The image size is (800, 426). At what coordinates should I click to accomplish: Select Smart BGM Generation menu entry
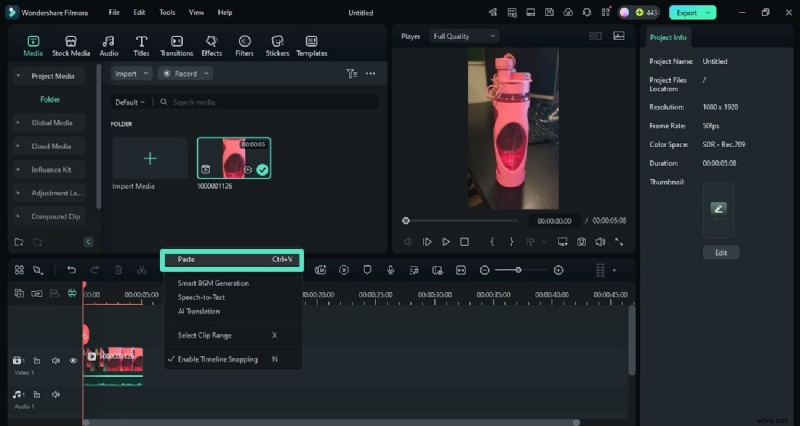point(213,283)
